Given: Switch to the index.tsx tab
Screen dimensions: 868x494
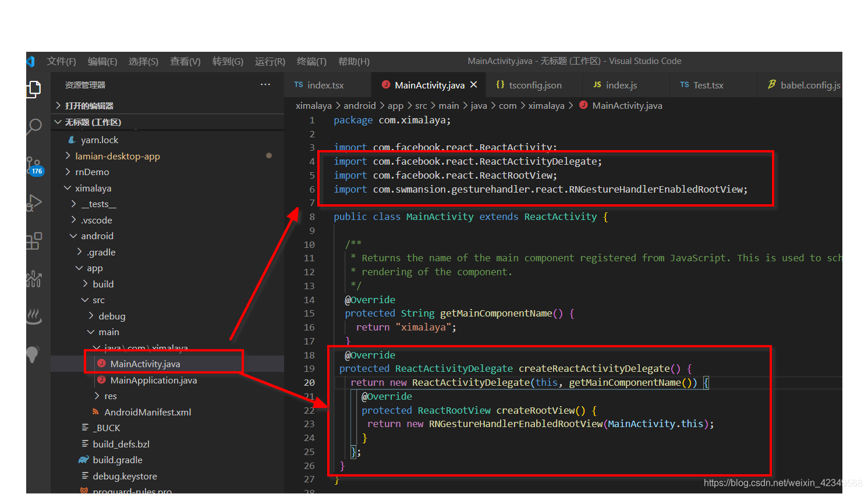Looking at the screenshot, I should [x=327, y=85].
